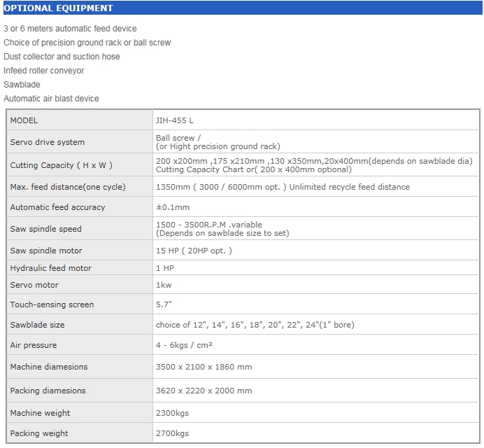Click the '3 or 6 meters automatic feed device' line
484x448 pixels.
(70, 29)
